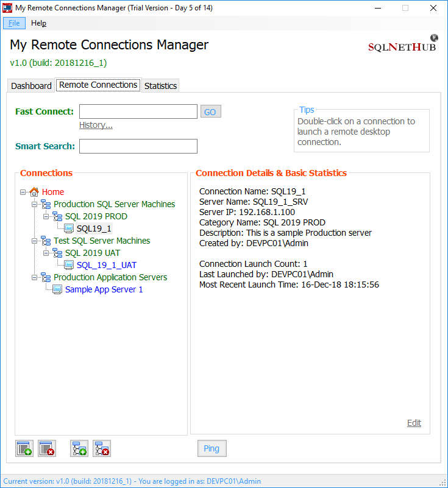The width and height of the screenshot is (448, 488).
Task: Click 'Server IP: 192.168.1.100' text
Action: coord(247,212)
